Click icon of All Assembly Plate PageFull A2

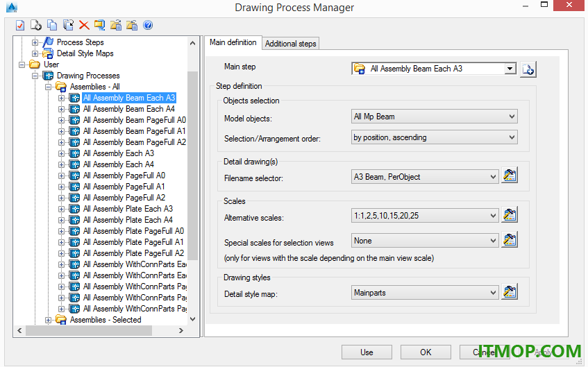[x=74, y=253]
